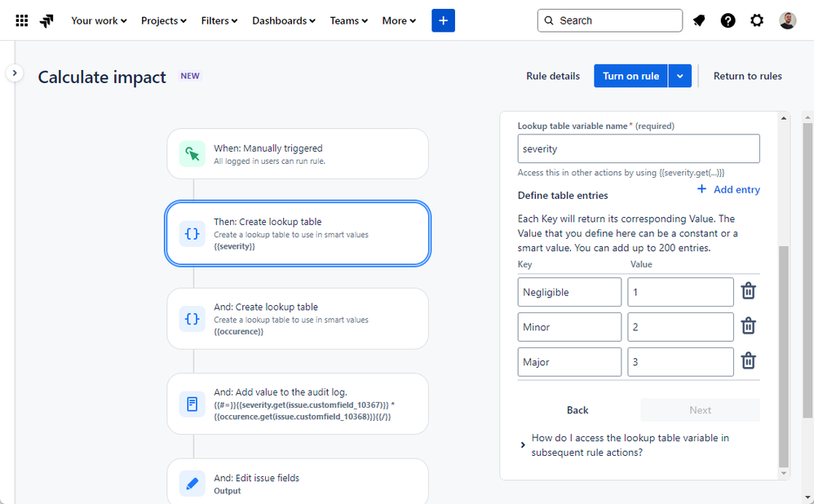The height and width of the screenshot is (504, 814).
Task: Select the And: Edit issue fields step
Action: pyautogui.click(x=298, y=481)
